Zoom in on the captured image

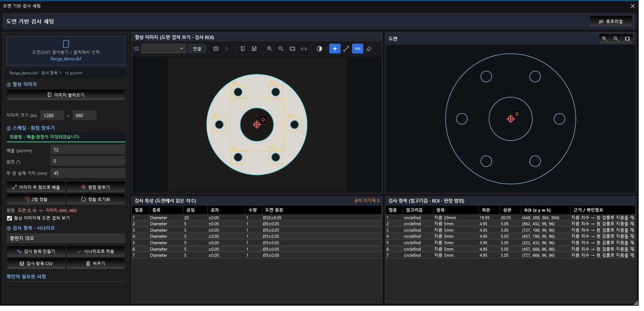pos(270,49)
